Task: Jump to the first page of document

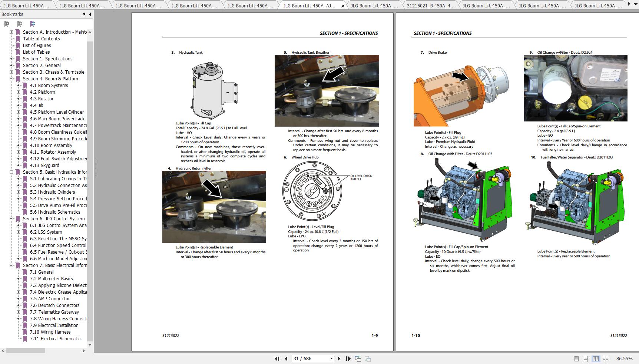Action: pyautogui.click(x=277, y=358)
